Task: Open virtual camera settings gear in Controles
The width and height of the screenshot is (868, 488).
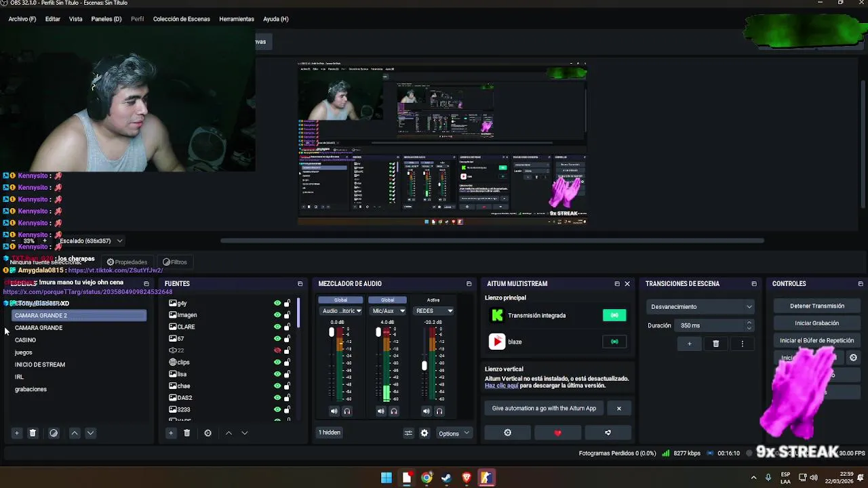Action: coord(853,358)
